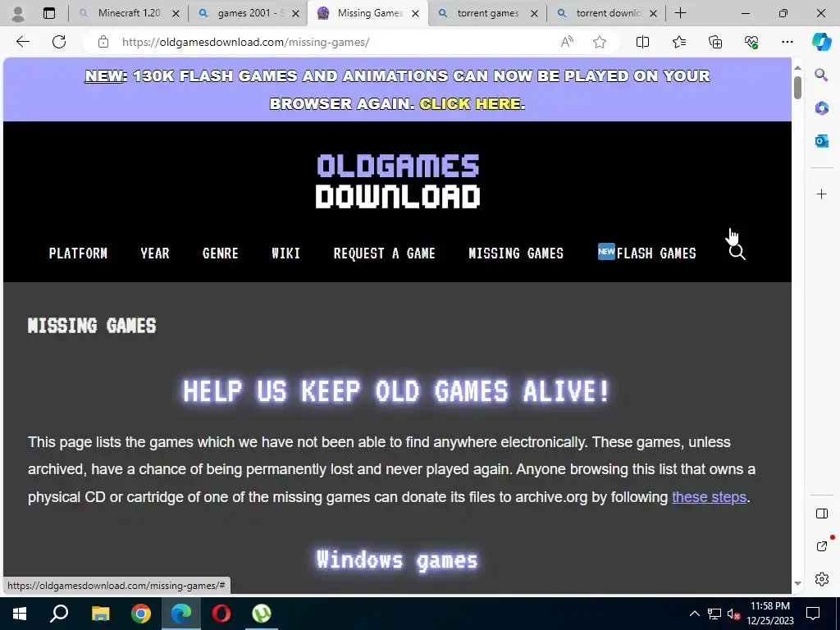Toggle the sidebar layout icon

(x=822, y=514)
